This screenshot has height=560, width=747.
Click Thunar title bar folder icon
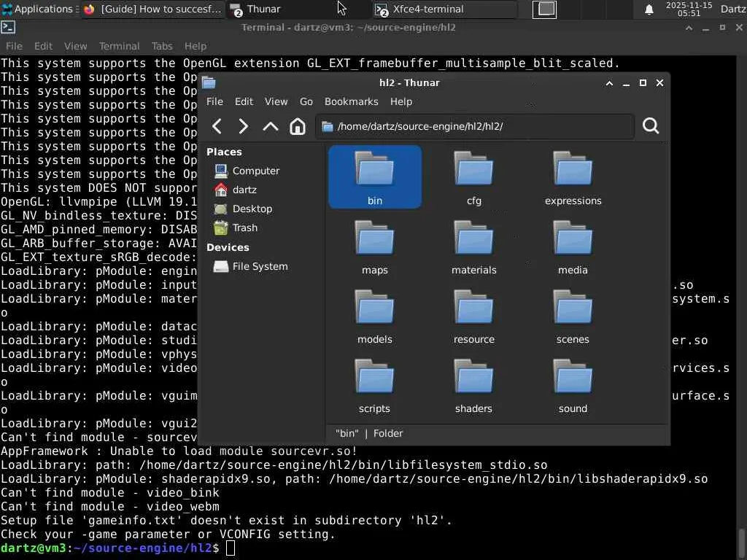pyautogui.click(x=209, y=83)
